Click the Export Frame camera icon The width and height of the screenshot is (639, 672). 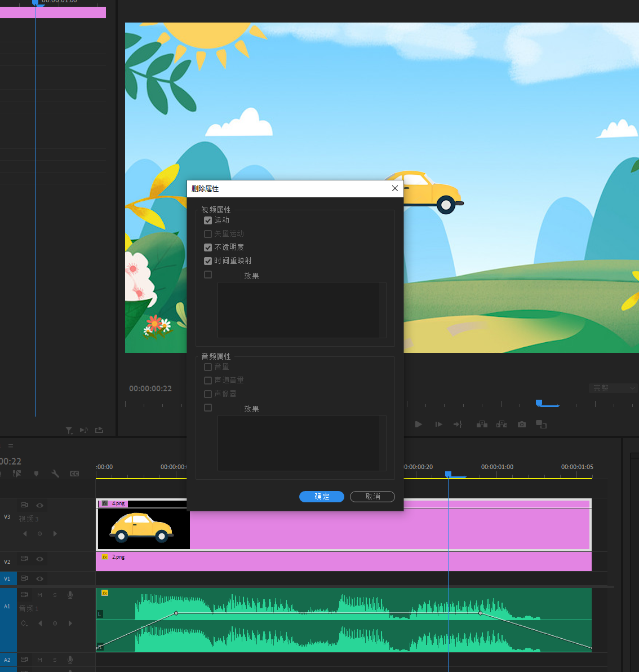pos(522,424)
